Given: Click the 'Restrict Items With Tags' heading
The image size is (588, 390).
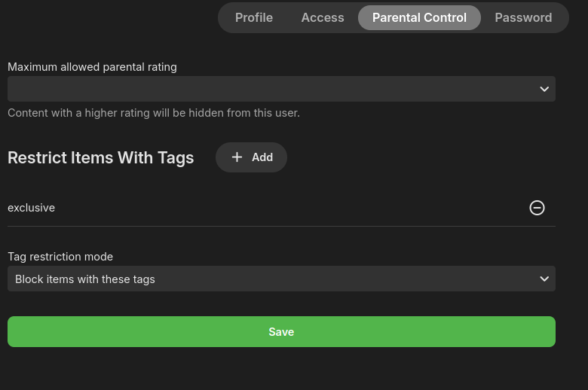Looking at the screenshot, I should 101,158.
